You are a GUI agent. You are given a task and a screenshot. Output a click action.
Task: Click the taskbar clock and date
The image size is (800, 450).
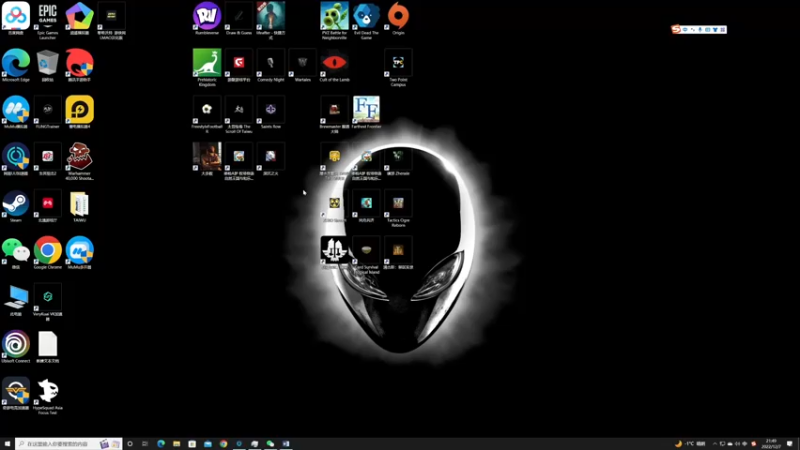point(771,444)
